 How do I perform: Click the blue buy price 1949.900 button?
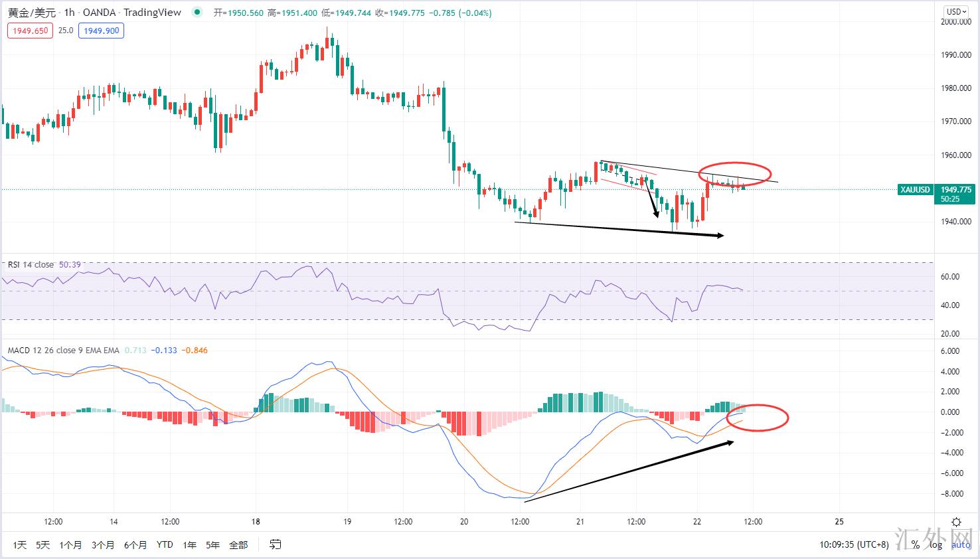click(x=102, y=31)
